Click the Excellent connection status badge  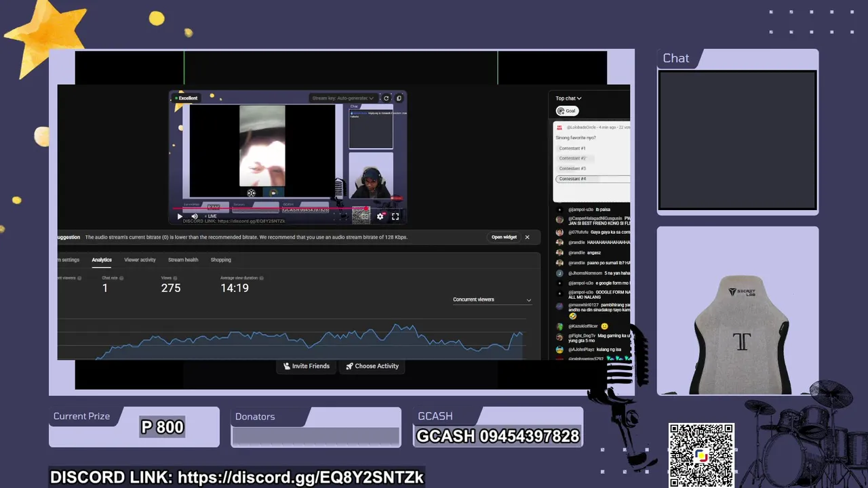pyautogui.click(x=186, y=98)
